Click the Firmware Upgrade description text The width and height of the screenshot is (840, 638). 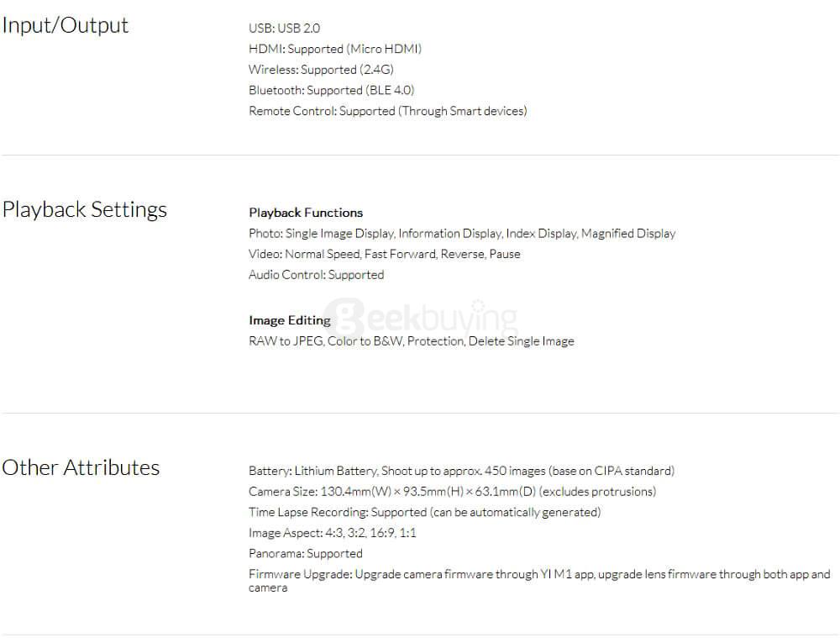click(x=538, y=575)
